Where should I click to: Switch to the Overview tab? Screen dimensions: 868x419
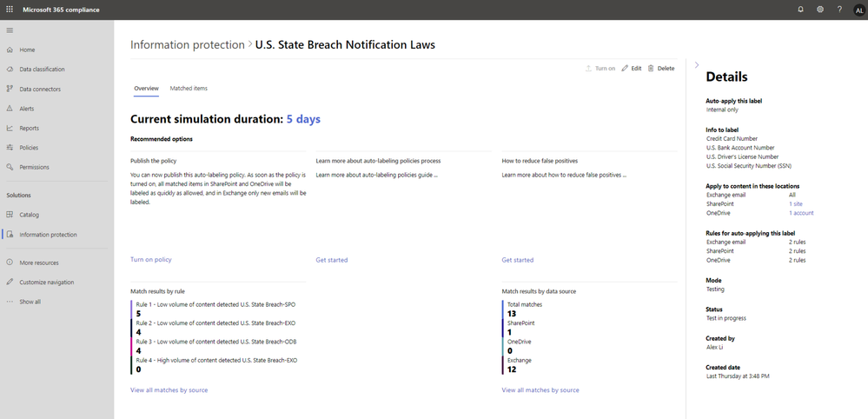(146, 89)
